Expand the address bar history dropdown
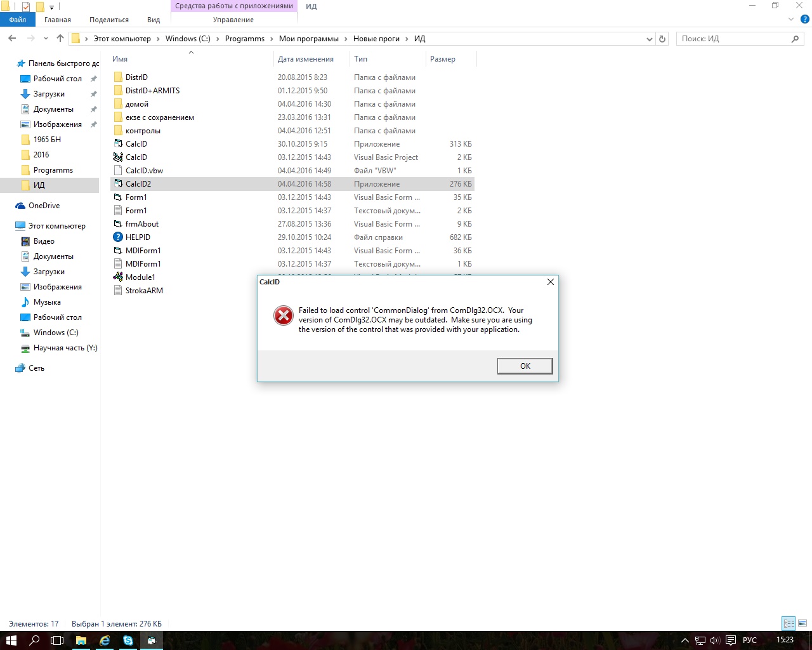Screen dimensions: 812x650 pos(649,39)
